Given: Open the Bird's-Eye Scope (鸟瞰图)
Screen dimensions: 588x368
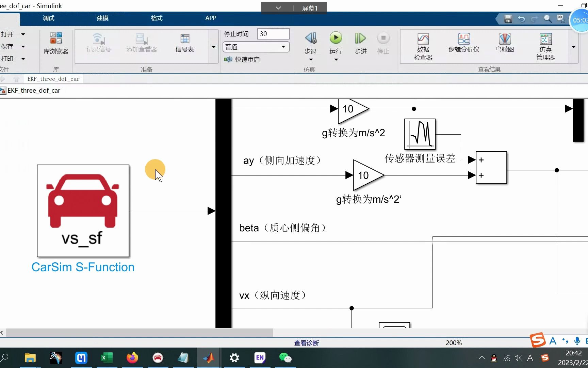Looking at the screenshot, I should (505, 43).
